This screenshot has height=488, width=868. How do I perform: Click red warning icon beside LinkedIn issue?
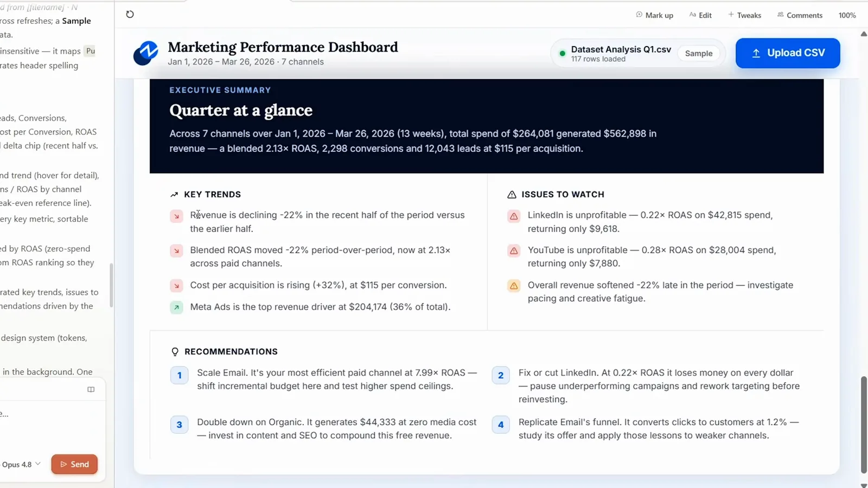click(514, 216)
